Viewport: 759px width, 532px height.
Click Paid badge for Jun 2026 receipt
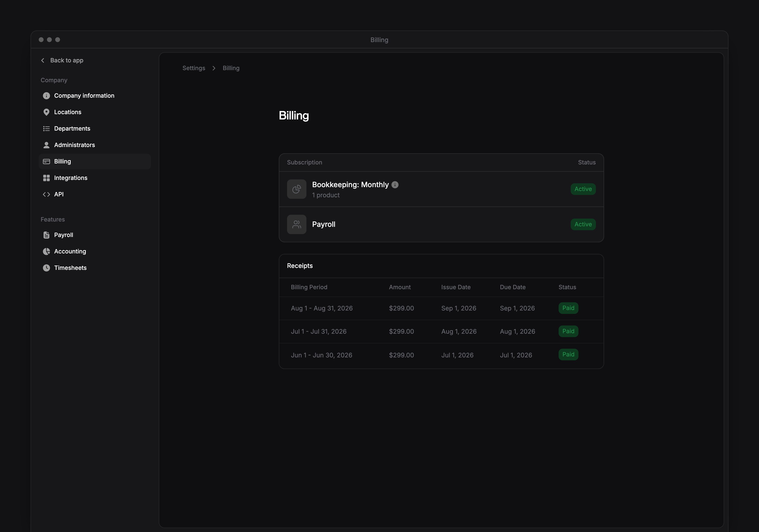[x=568, y=354]
